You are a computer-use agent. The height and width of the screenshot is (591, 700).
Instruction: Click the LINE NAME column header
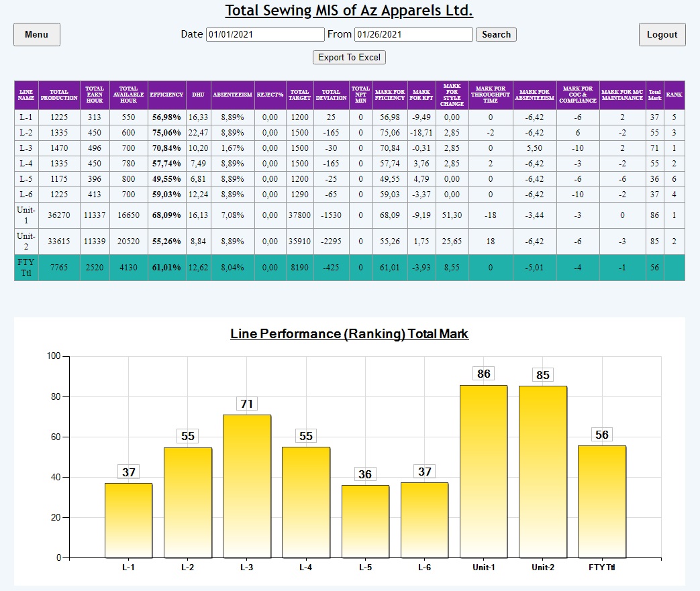[26, 95]
